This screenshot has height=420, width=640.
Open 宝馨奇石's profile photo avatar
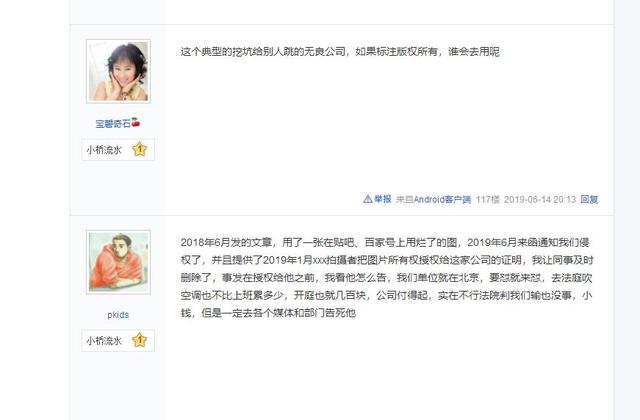click(x=118, y=71)
